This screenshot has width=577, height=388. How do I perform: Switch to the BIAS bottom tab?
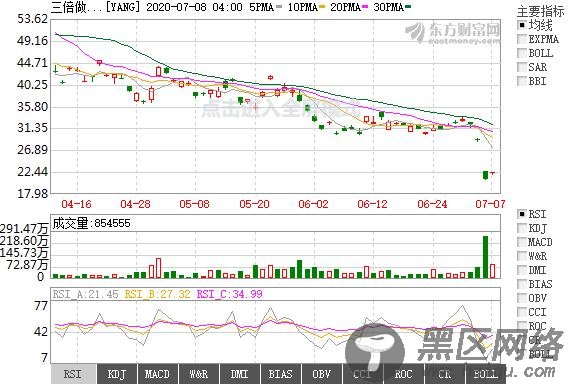pyautogui.click(x=280, y=374)
